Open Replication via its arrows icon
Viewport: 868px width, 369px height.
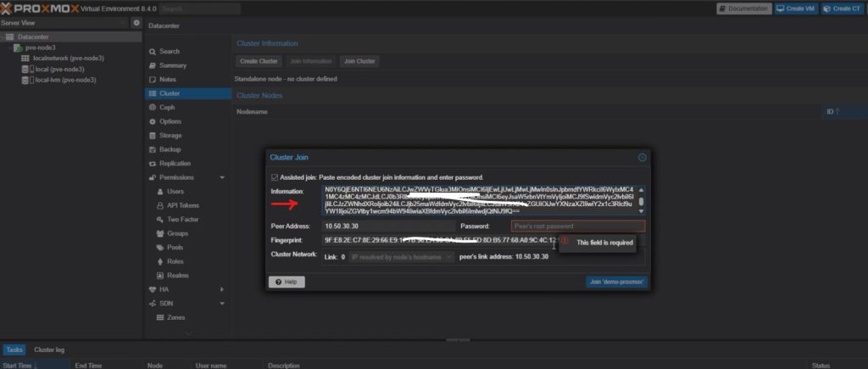tap(153, 164)
